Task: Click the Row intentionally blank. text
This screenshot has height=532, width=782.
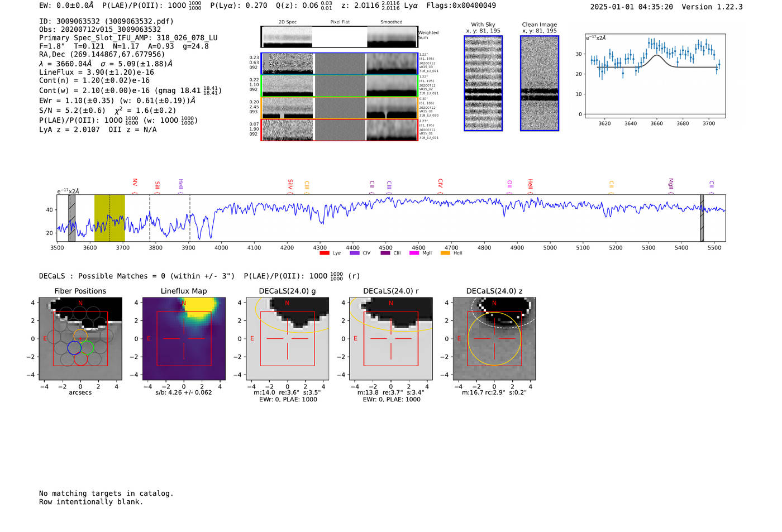Action: [91, 502]
